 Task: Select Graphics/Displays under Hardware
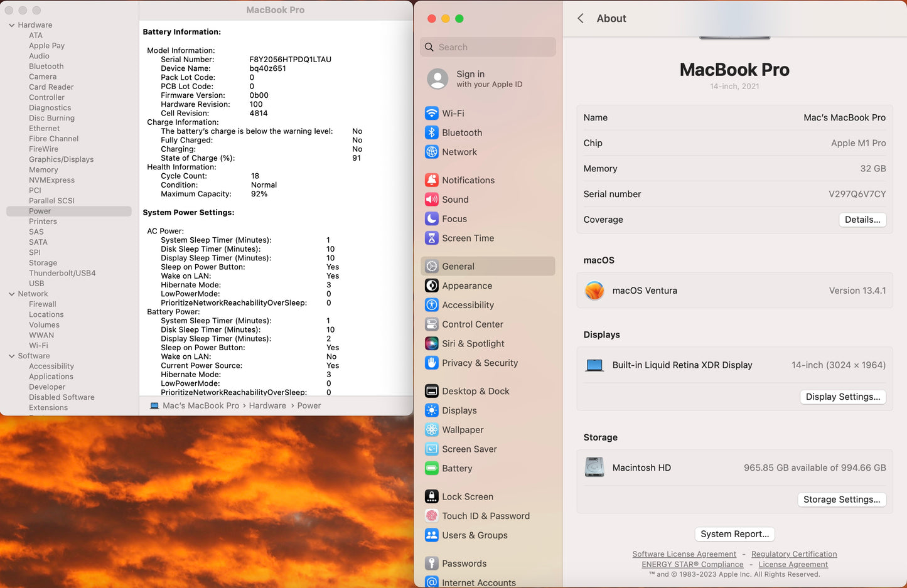(61, 159)
